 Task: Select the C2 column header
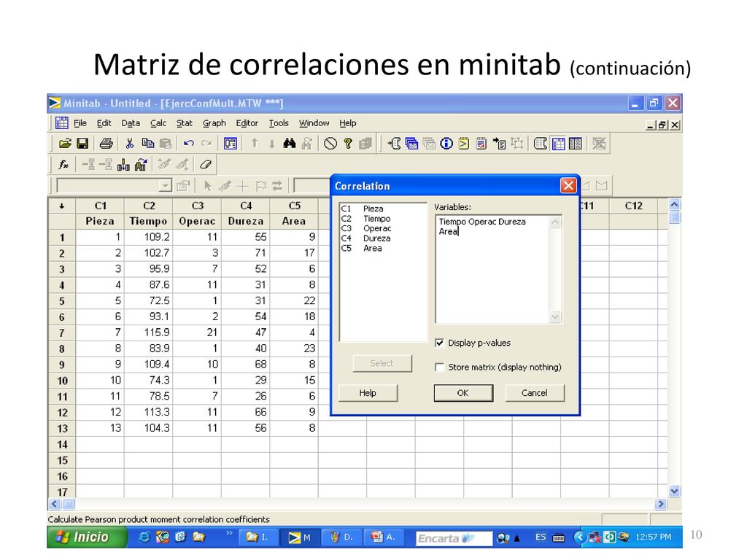point(149,206)
